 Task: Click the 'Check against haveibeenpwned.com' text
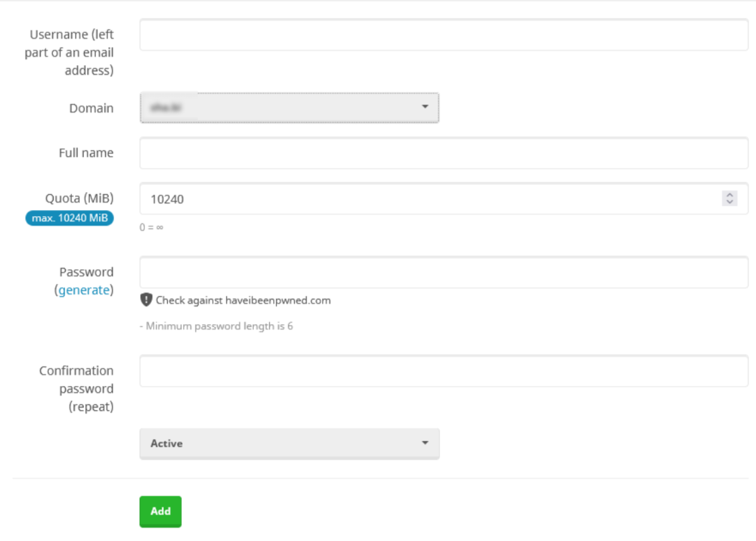click(x=243, y=300)
